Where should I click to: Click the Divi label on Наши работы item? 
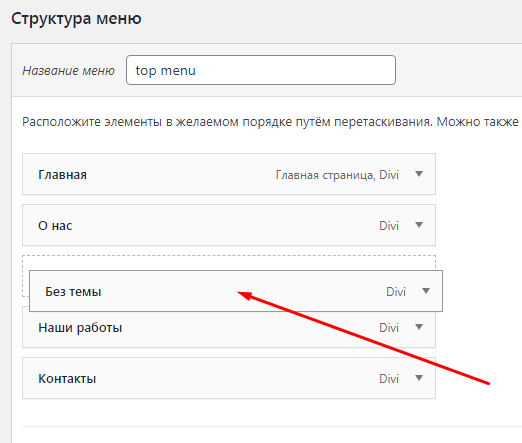click(x=389, y=328)
